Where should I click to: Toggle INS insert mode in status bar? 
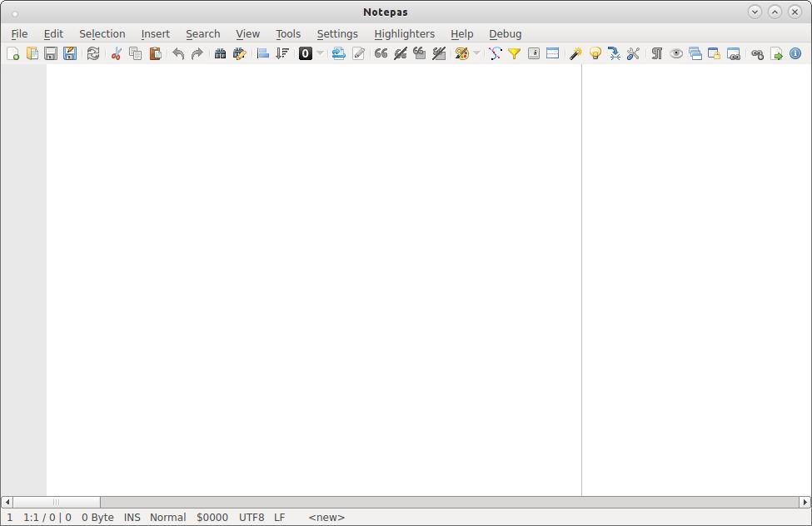(132, 518)
